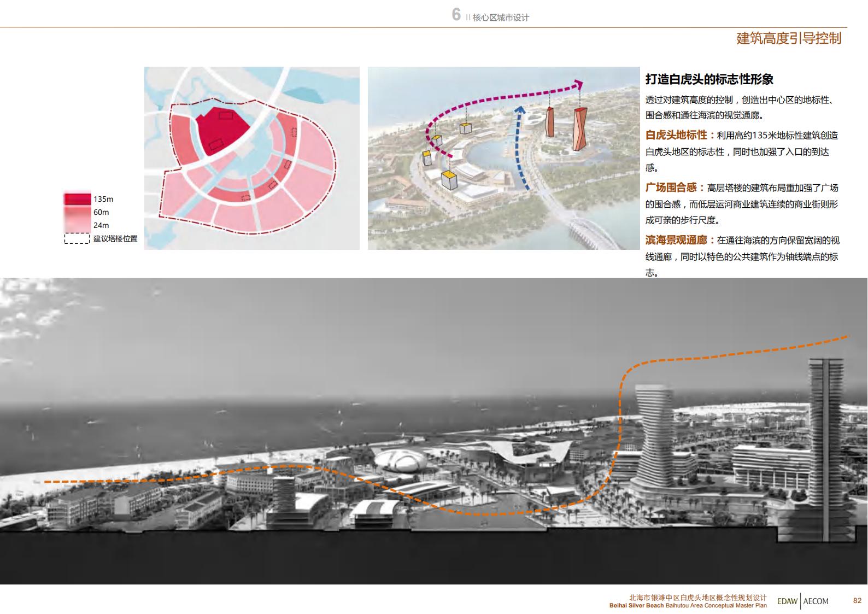868x614 pixels.
Task: Click the 24m light pink legend swatch
Action: tap(78, 225)
